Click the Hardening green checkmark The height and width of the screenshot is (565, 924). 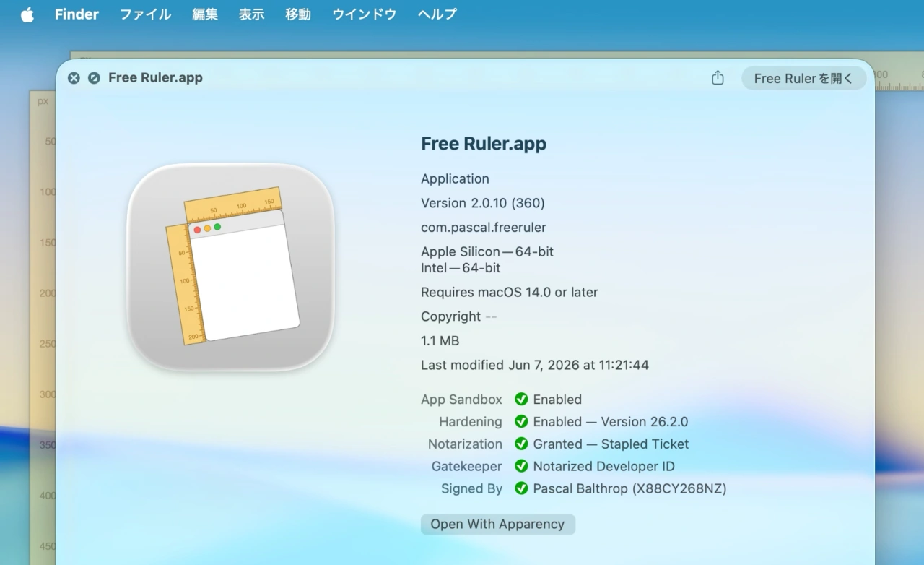pyautogui.click(x=521, y=421)
